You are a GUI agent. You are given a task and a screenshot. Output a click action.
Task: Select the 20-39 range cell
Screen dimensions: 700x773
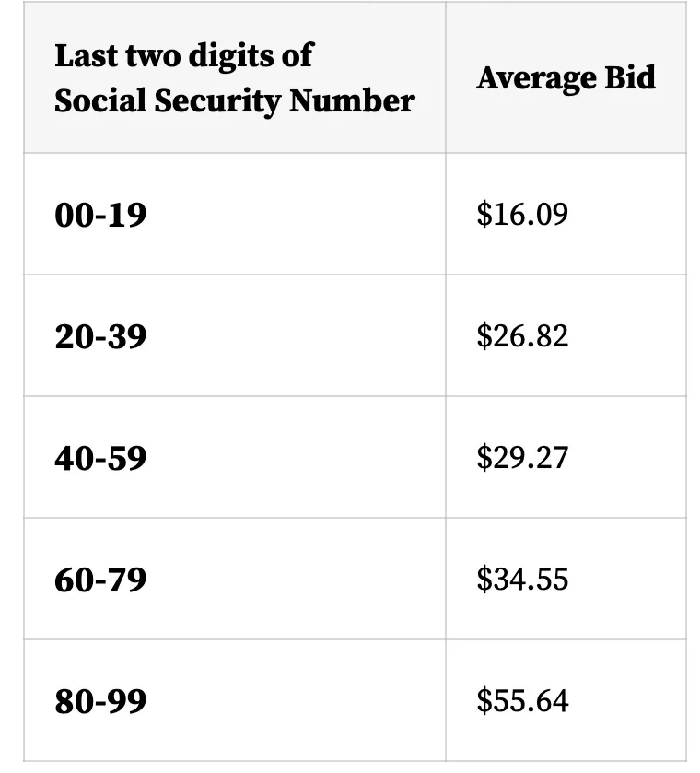click(x=100, y=336)
